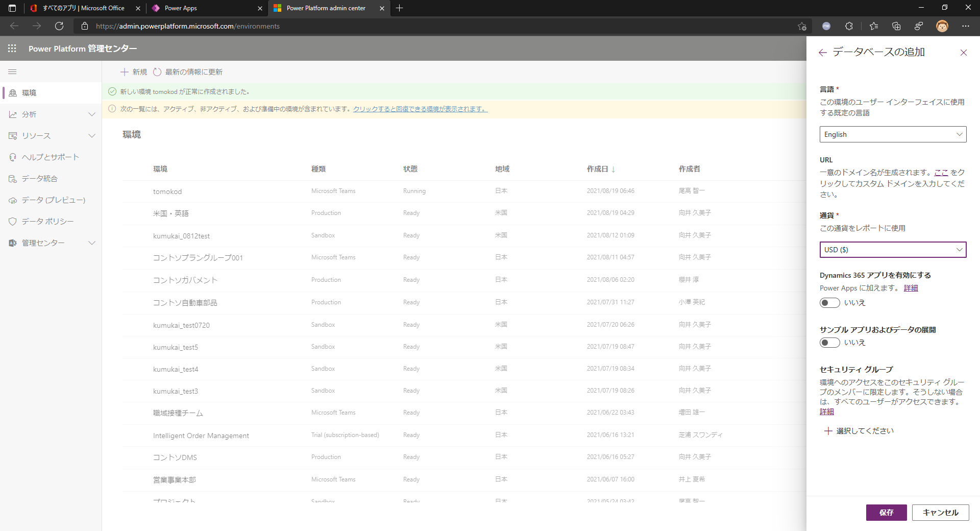This screenshot has height=531, width=980.
Task: Sort by the 種類 column header
Action: point(318,169)
